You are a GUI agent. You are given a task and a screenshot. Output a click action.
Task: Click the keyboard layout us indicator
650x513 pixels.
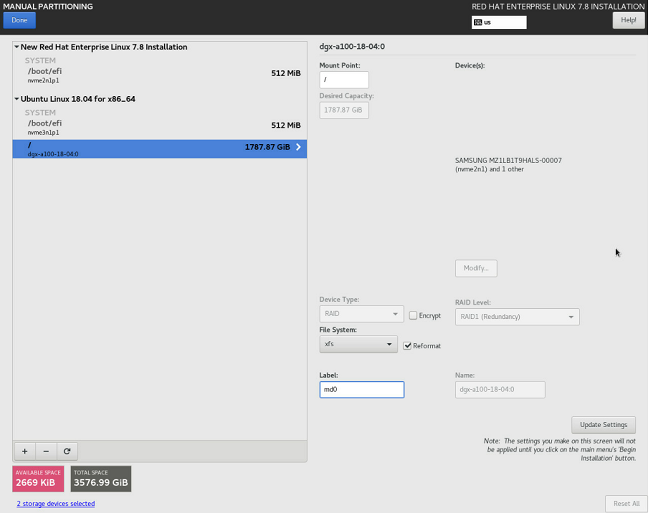point(498,23)
